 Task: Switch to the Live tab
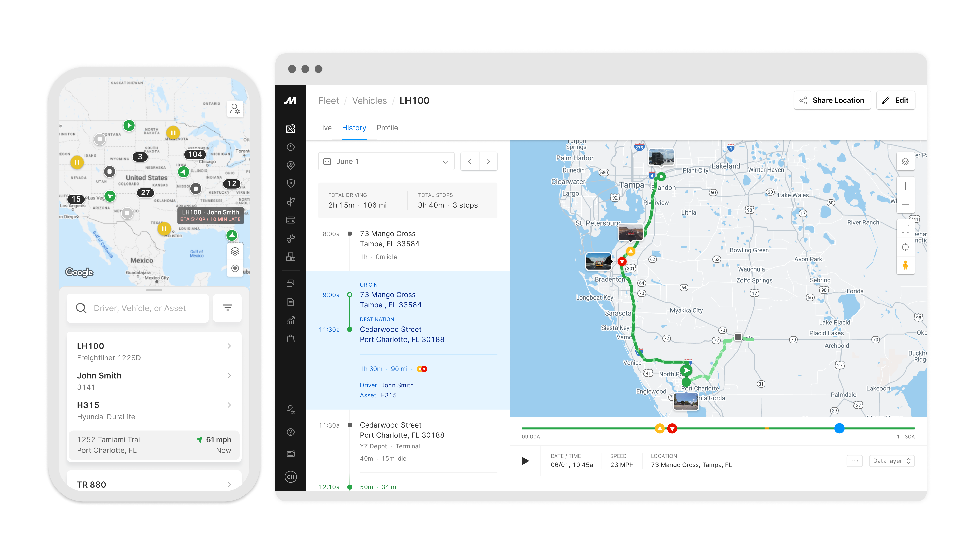325,128
